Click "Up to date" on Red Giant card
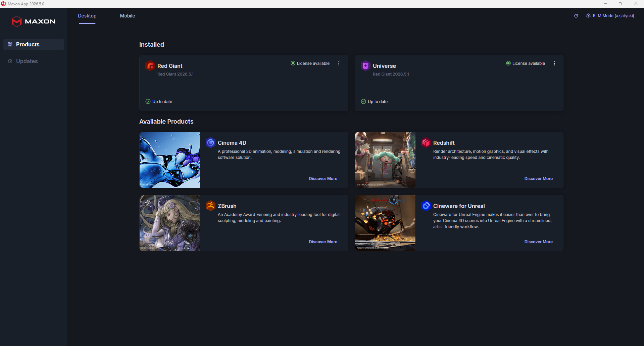Screen dimensions: 644x346 (162, 101)
